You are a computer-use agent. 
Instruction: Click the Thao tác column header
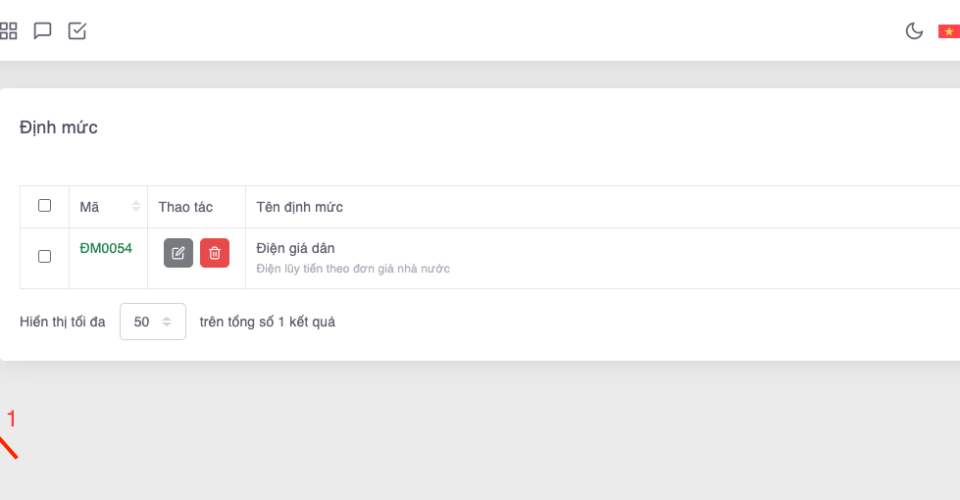click(x=185, y=207)
